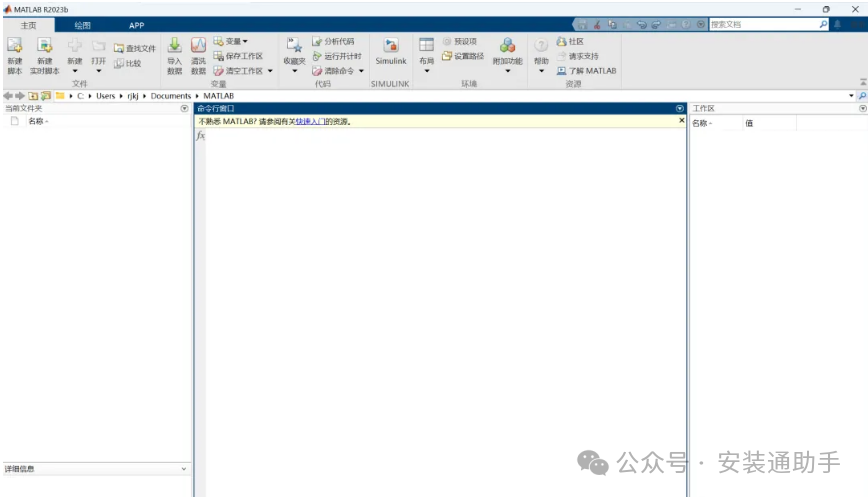Click the Open (打开) folder icon
Screen dimensions: 868x497
(99, 45)
